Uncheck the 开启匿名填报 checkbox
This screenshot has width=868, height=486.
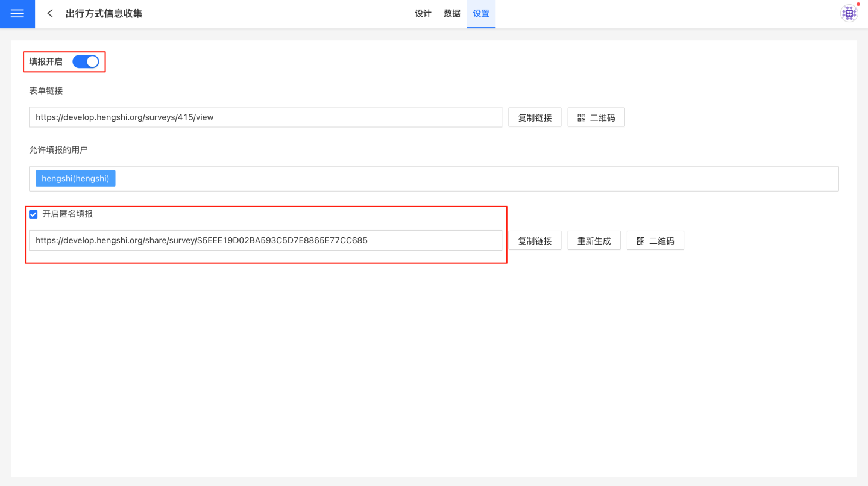coord(34,214)
